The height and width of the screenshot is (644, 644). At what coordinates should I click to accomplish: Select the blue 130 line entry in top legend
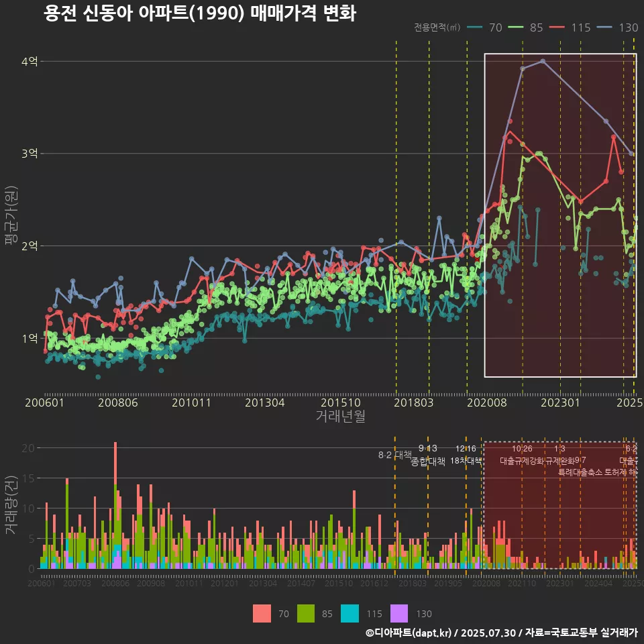click(617, 28)
